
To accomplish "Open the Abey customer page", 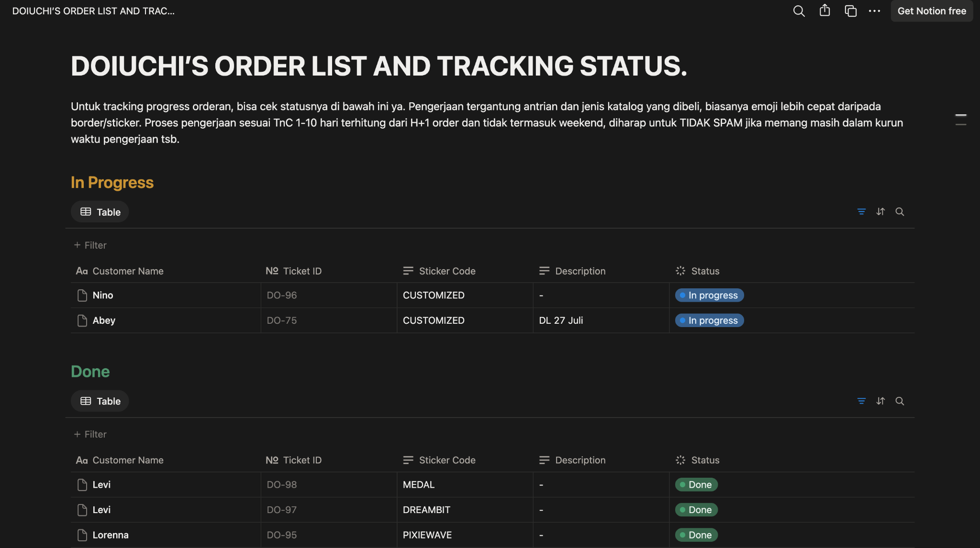I will [x=104, y=320].
